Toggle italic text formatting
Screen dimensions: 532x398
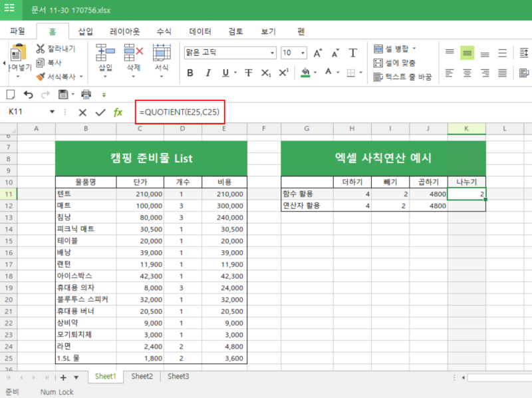(208, 73)
